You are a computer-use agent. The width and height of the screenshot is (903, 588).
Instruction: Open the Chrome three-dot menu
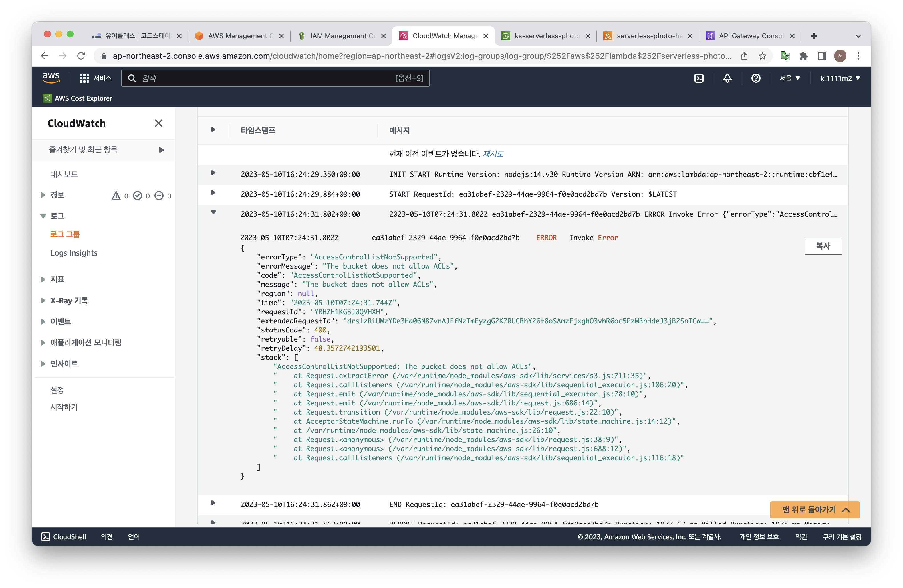pyautogui.click(x=858, y=56)
